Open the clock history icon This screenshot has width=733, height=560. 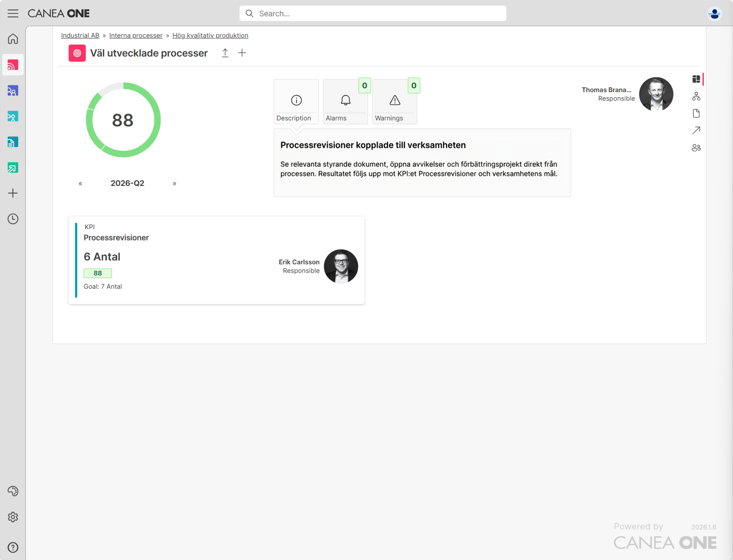pyautogui.click(x=13, y=219)
